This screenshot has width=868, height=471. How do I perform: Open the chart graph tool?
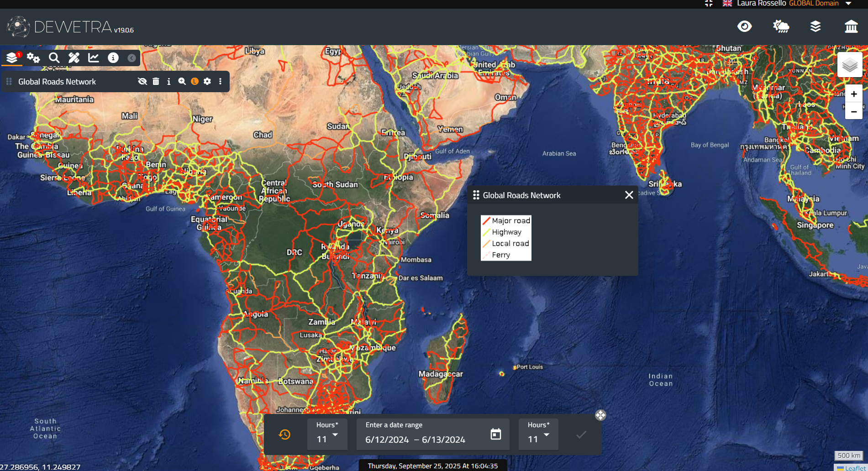pos(94,58)
